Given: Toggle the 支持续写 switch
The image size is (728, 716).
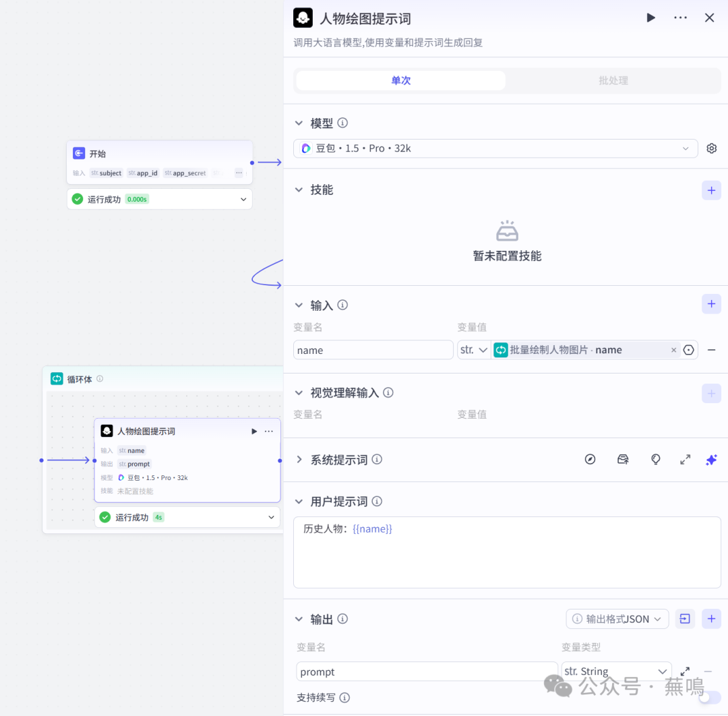Looking at the screenshot, I should 709,698.
